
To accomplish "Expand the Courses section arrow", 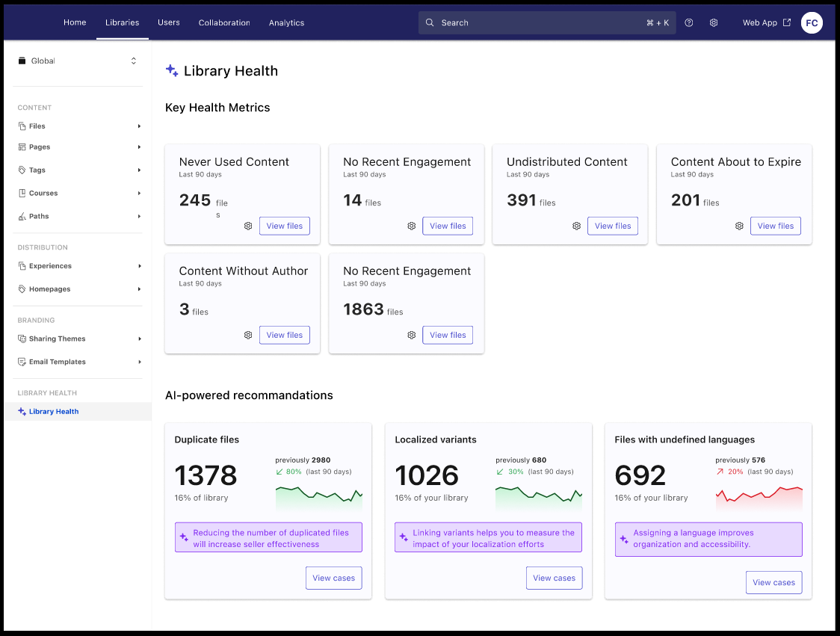I will click(x=139, y=193).
